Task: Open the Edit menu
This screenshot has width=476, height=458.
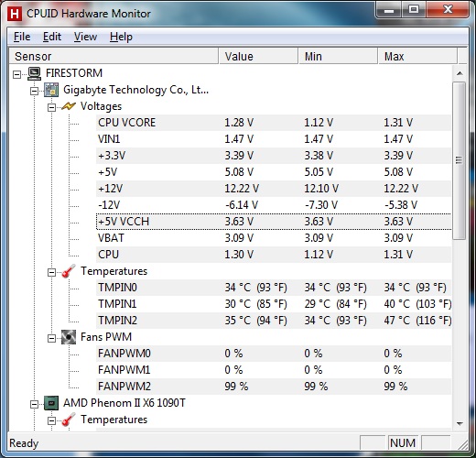Action: point(52,37)
